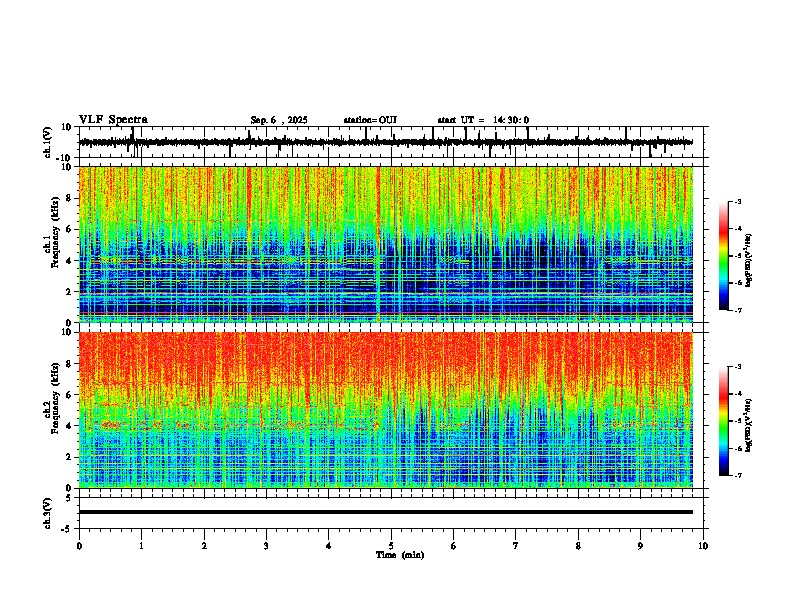This screenshot has width=792, height=612.
Task: Click the "VLF Spectra" plot title
Action: click(113, 120)
